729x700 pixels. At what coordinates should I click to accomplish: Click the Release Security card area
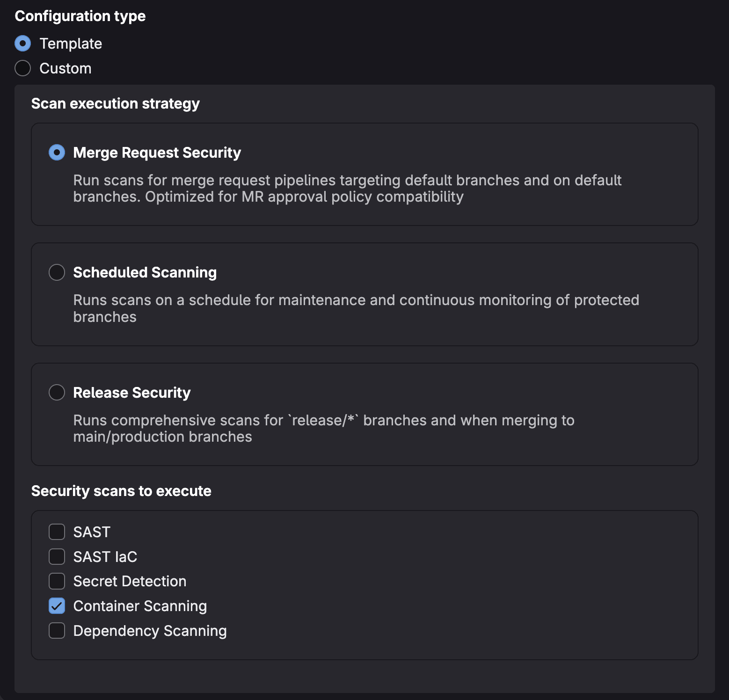[x=365, y=414]
